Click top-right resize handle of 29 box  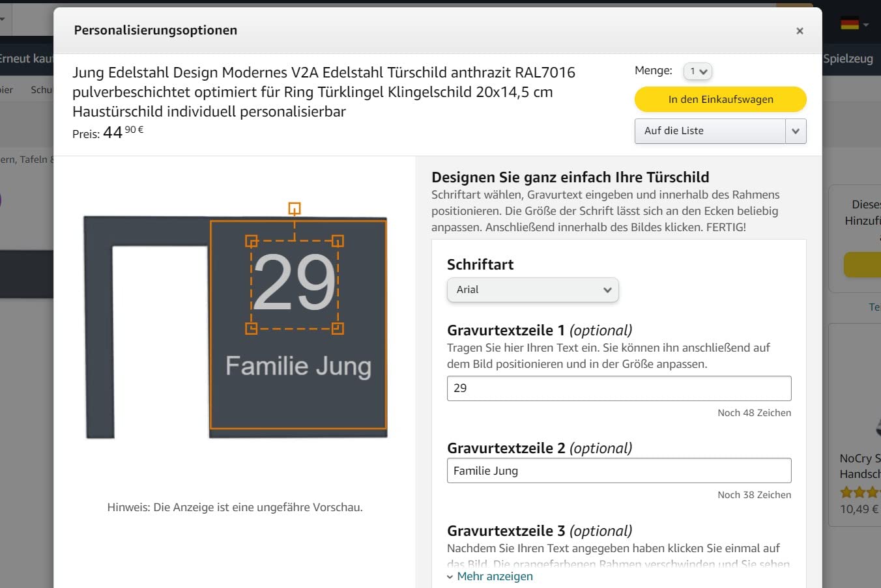click(x=338, y=242)
